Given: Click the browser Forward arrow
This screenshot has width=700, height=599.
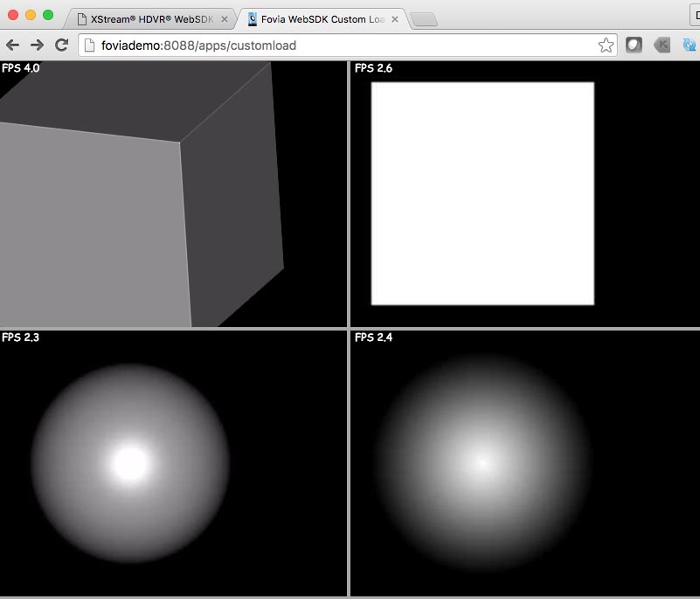Looking at the screenshot, I should coord(37,45).
